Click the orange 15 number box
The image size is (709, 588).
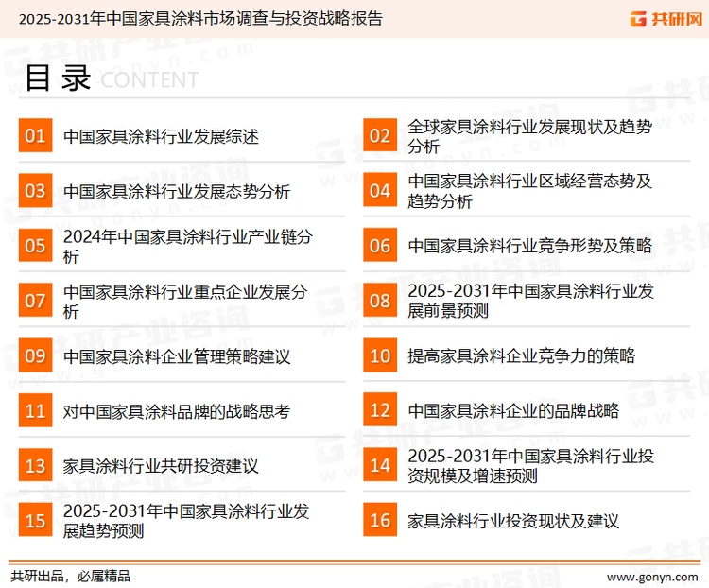click(35, 520)
